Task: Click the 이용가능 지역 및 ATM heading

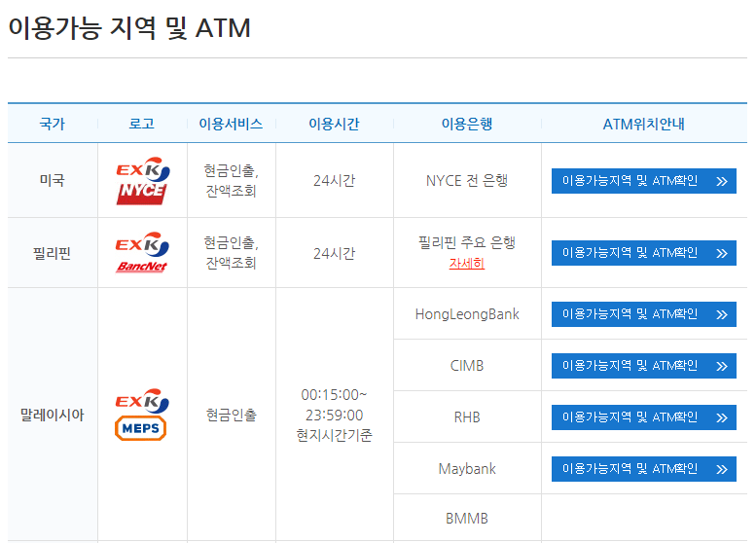Action: [129, 28]
